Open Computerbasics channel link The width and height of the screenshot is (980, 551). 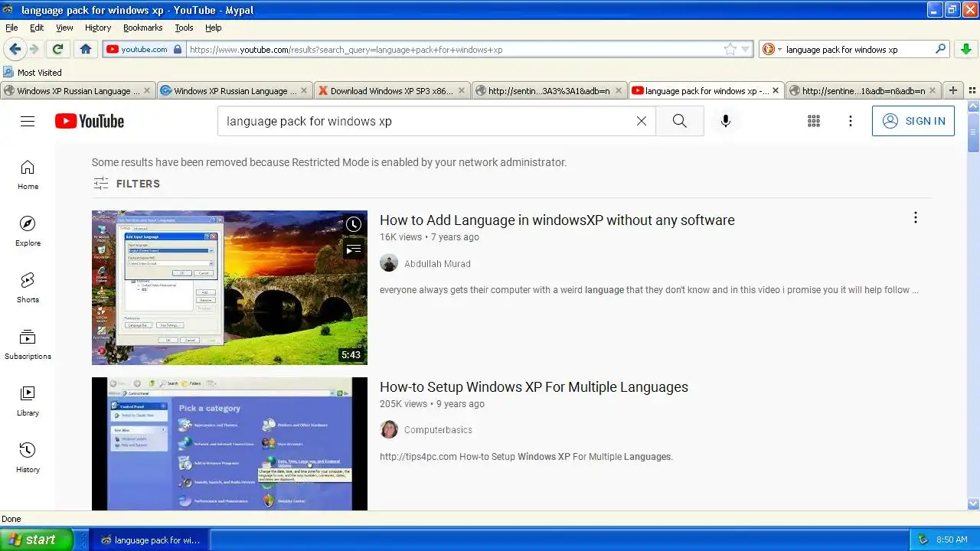(438, 430)
